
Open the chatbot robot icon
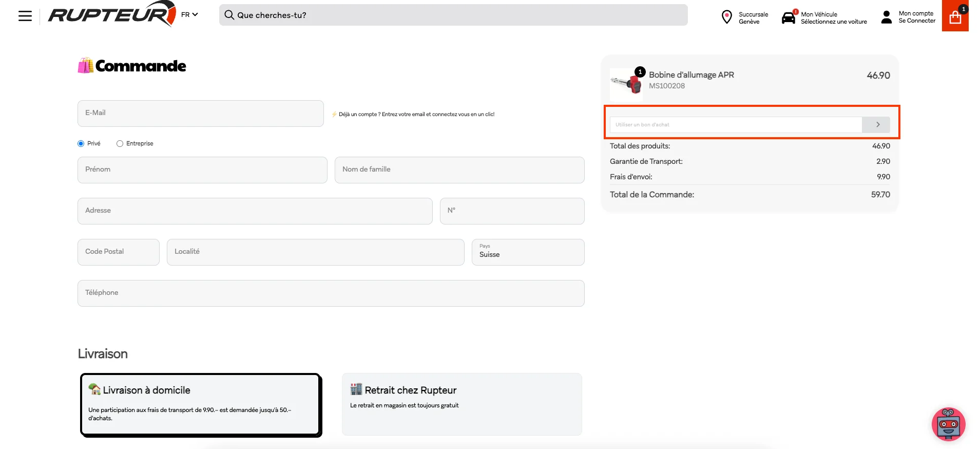[949, 424]
